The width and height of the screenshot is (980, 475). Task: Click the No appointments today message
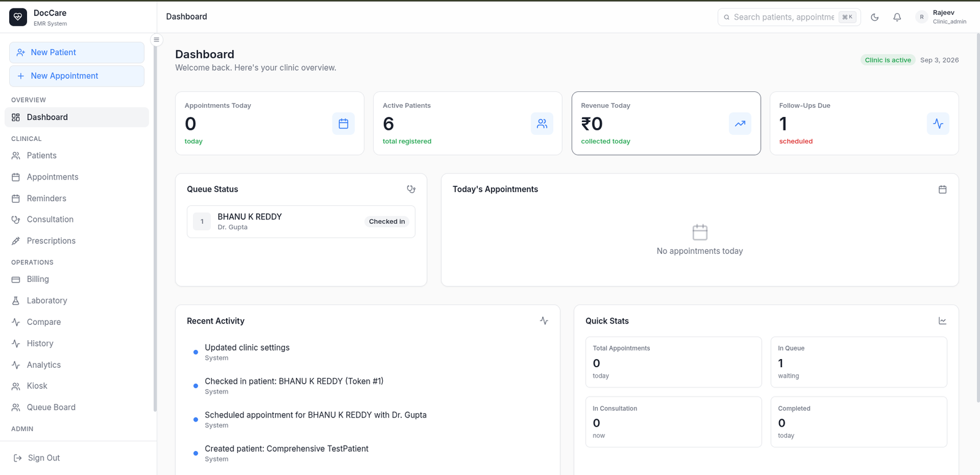699,251
